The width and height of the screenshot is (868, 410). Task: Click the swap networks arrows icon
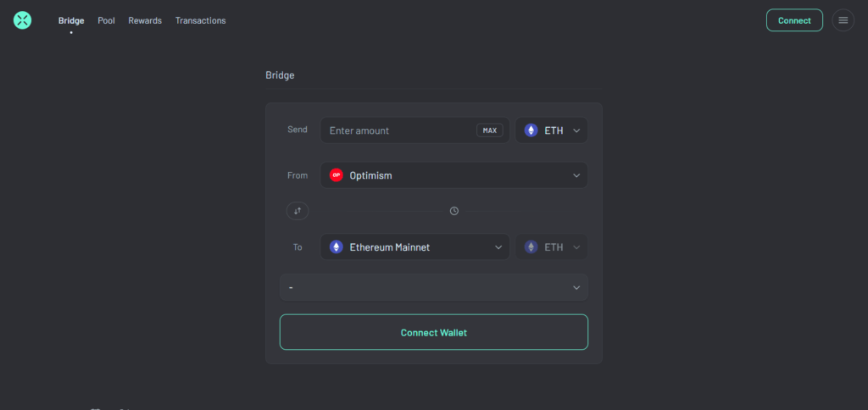point(298,211)
